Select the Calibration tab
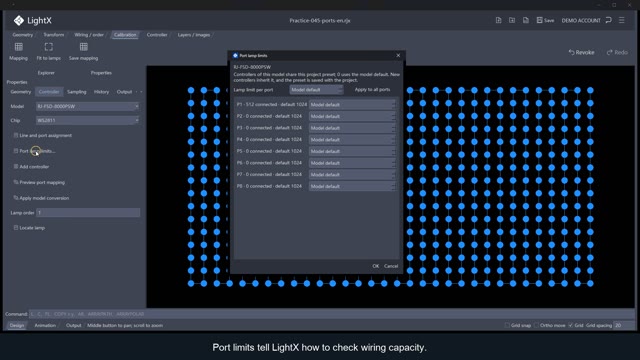Image resolution: width=640 pixels, height=360 pixels. (125, 35)
